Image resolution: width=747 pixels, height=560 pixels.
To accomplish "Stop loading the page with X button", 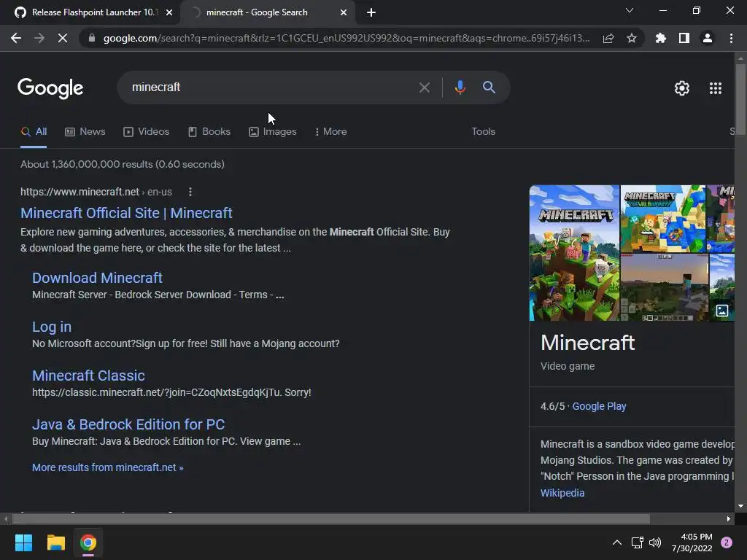I will tap(63, 38).
